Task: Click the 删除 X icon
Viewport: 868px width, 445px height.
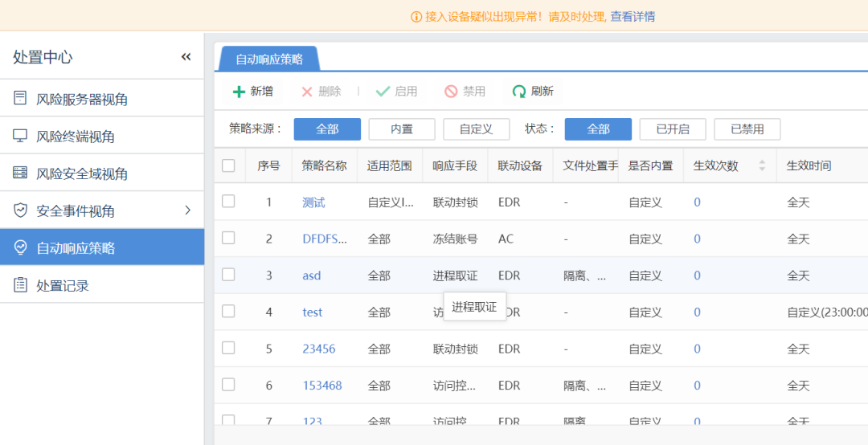Action: pyautogui.click(x=307, y=92)
